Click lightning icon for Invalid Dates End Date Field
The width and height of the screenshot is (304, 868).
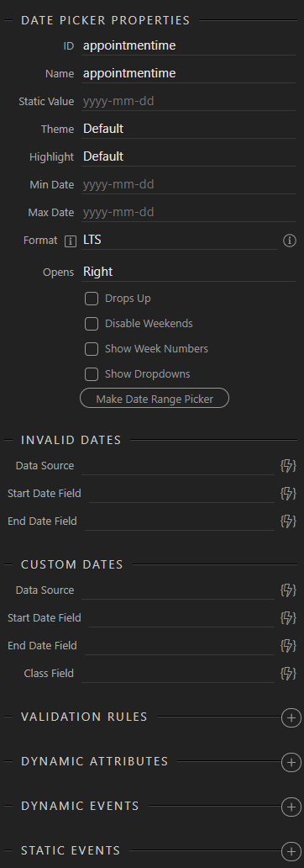[288, 521]
